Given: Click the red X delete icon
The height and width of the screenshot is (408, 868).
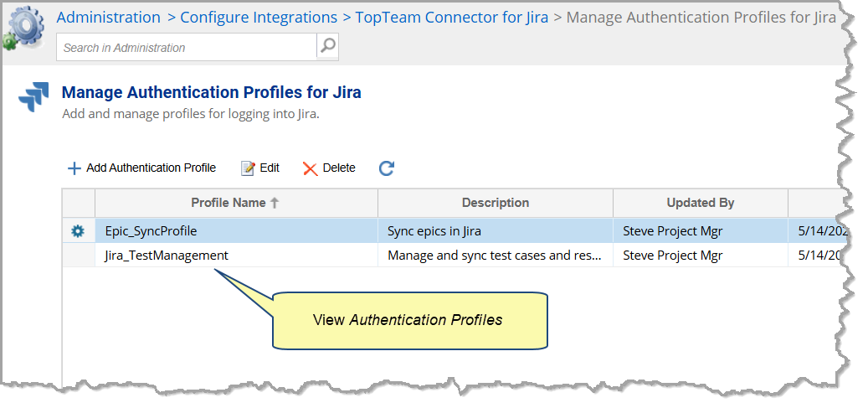Looking at the screenshot, I should point(310,168).
